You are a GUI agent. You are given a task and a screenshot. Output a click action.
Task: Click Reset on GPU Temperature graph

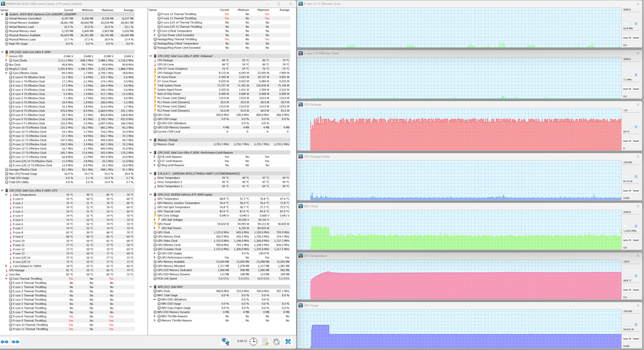click(636, 290)
